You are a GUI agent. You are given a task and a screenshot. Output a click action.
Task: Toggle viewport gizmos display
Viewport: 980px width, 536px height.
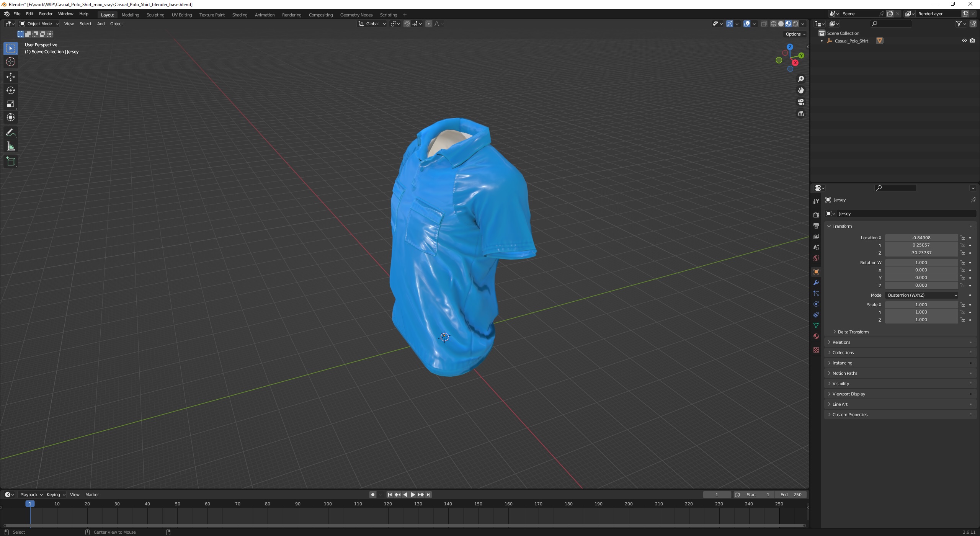pos(730,24)
